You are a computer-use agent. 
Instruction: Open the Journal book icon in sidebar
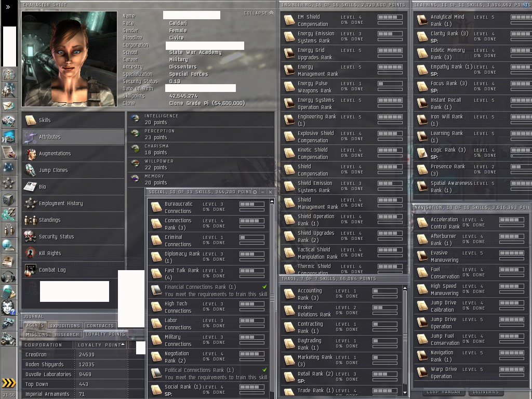click(x=8, y=261)
